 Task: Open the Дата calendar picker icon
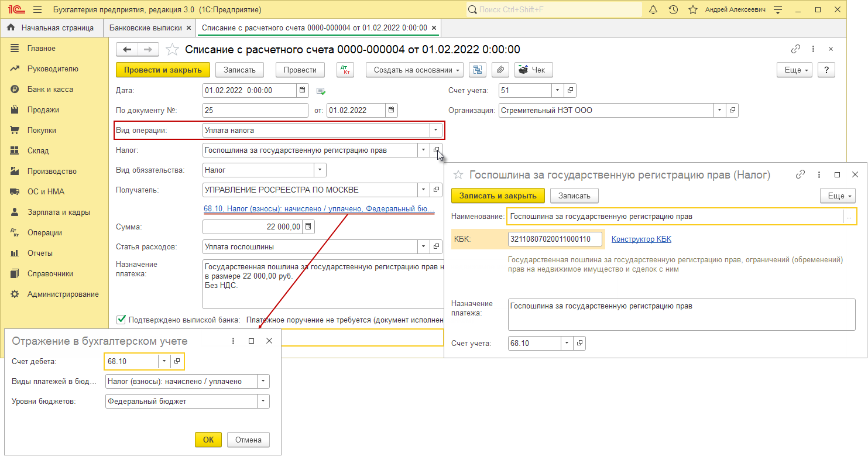[x=302, y=90]
